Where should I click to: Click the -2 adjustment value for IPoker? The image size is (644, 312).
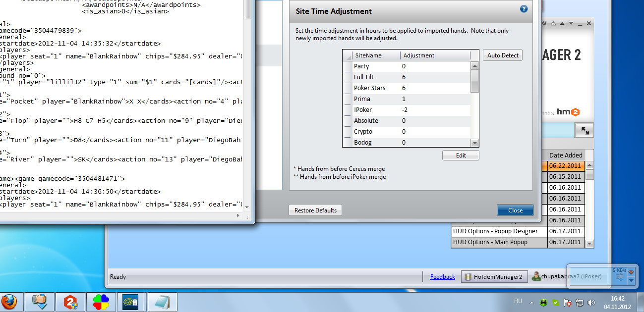tap(405, 110)
